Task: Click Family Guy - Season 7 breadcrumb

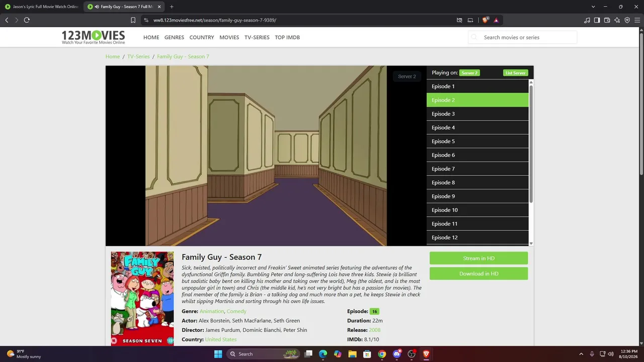Action: click(183, 56)
